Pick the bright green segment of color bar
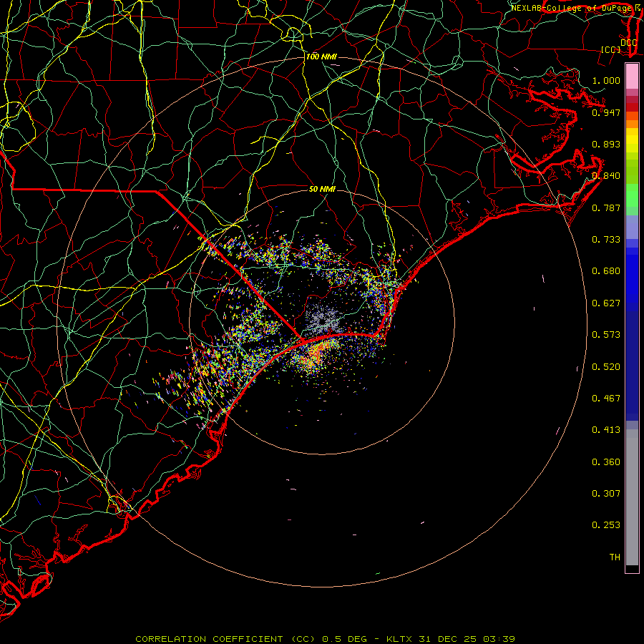Image resolution: width=644 pixels, height=644 pixels. [632, 195]
